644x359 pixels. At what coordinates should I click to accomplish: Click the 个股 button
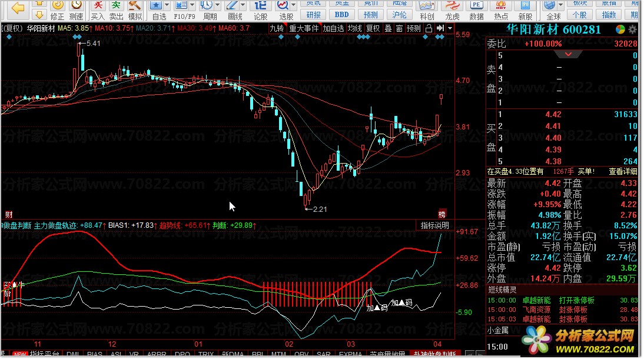[x=579, y=15]
